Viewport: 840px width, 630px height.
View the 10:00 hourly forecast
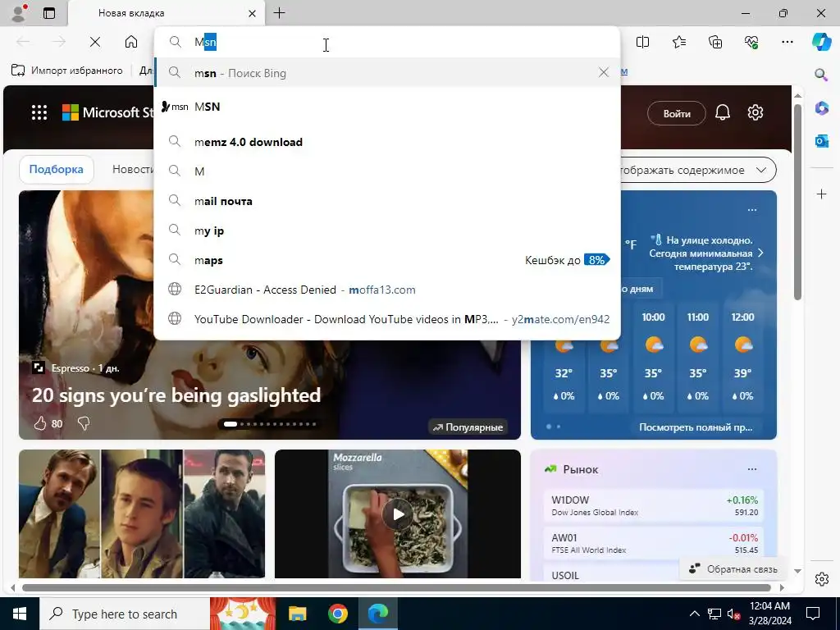(x=654, y=357)
